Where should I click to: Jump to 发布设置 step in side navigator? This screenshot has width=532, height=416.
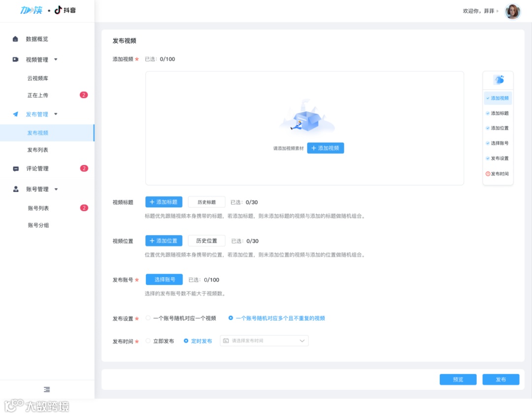coord(498,159)
